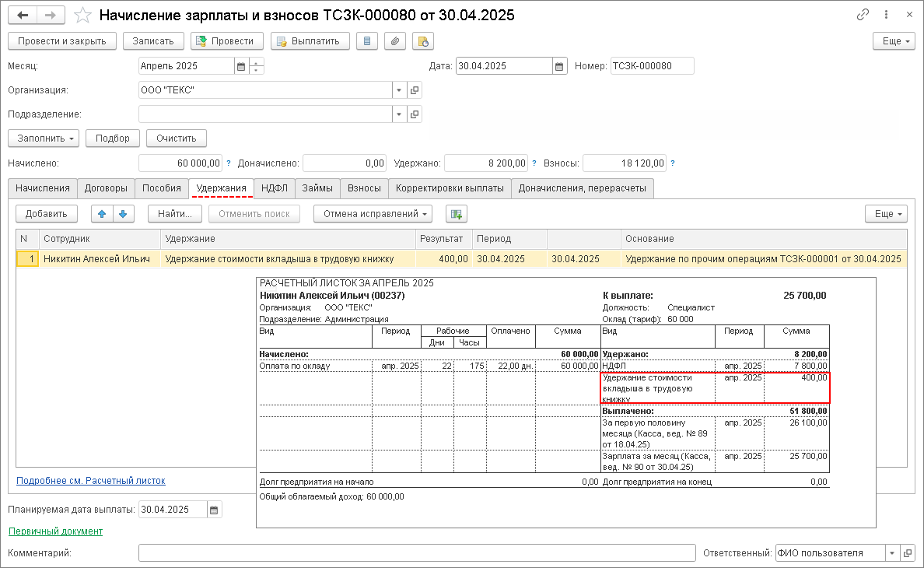This screenshot has height=568, width=924.
Task: Switch to the НДФЛ tab
Action: click(x=275, y=188)
